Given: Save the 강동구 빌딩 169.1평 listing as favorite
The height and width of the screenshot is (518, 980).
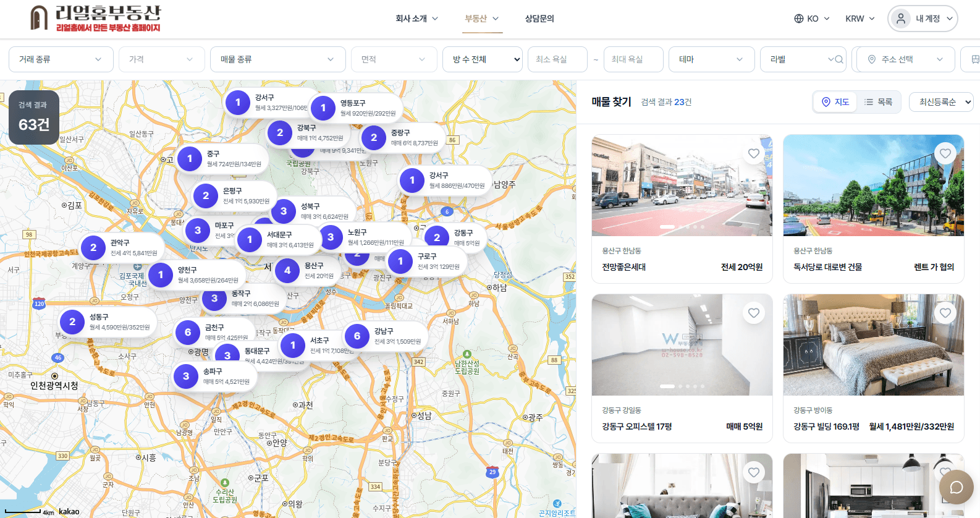Looking at the screenshot, I should coord(945,313).
